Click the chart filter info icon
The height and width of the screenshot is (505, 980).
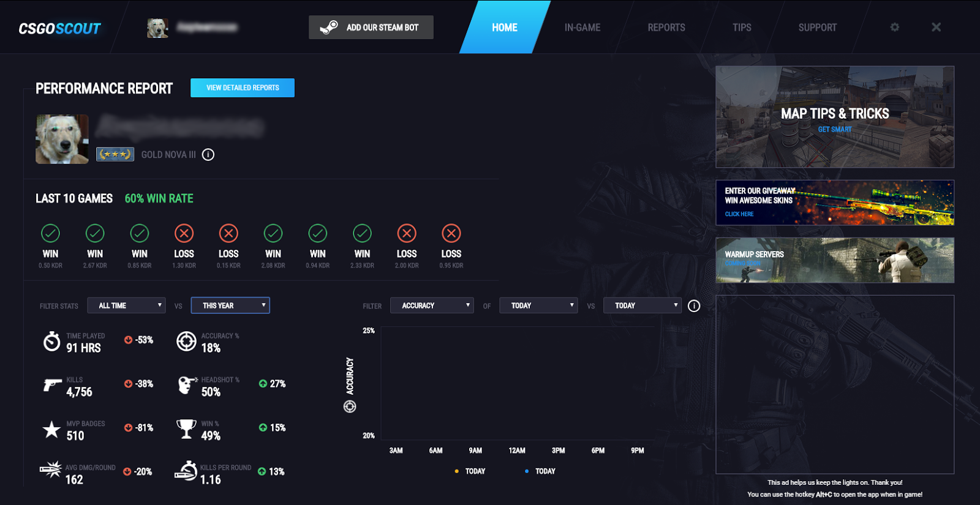[x=694, y=305]
